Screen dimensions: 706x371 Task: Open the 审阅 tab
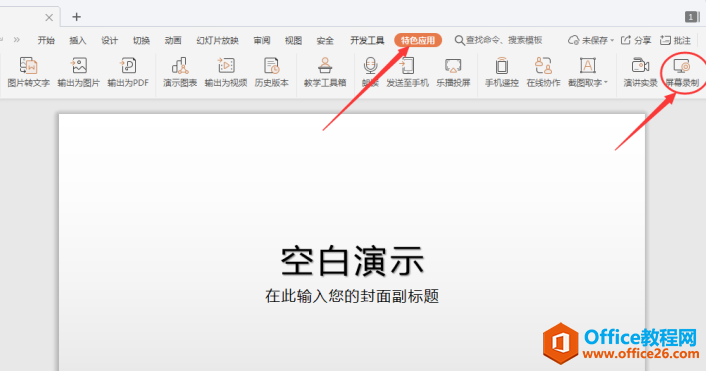(x=262, y=41)
